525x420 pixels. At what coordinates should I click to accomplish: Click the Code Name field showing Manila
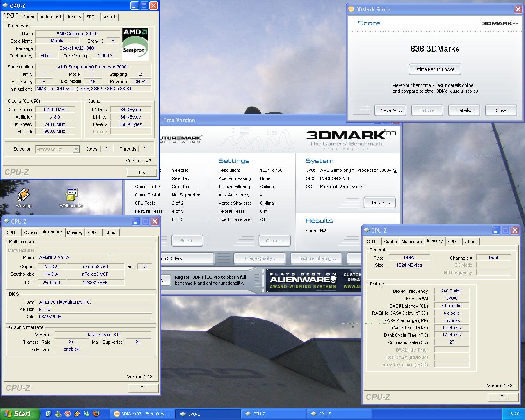(57, 41)
